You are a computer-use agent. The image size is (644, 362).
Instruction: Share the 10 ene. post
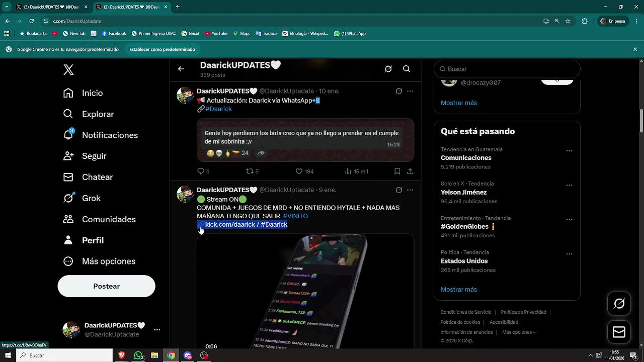pos(410,171)
